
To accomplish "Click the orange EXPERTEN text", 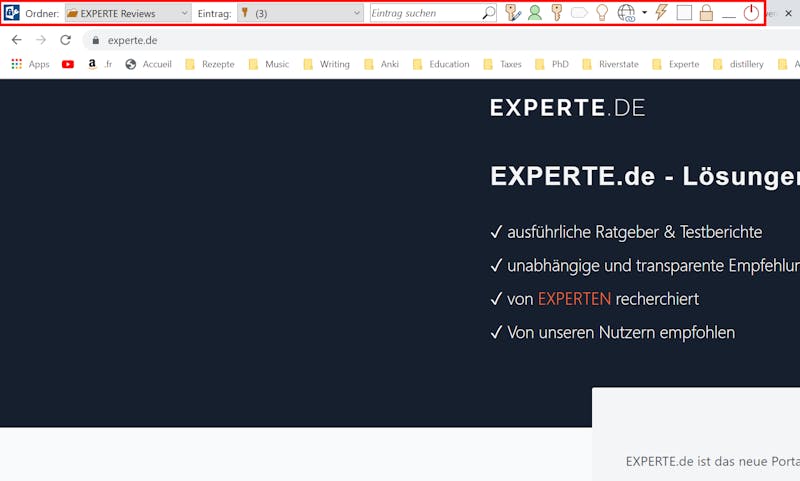I will point(574,299).
